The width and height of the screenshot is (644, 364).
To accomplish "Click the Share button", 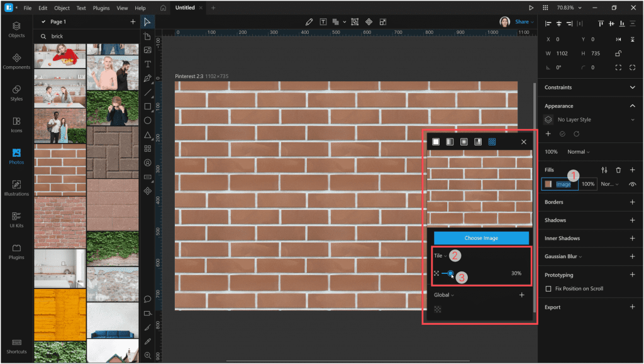I will (521, 22).
